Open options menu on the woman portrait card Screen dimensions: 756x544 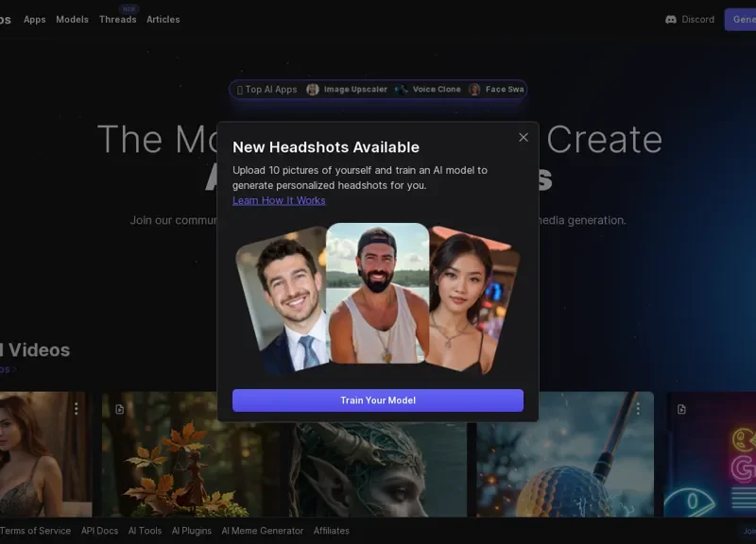tap(77, 409)
